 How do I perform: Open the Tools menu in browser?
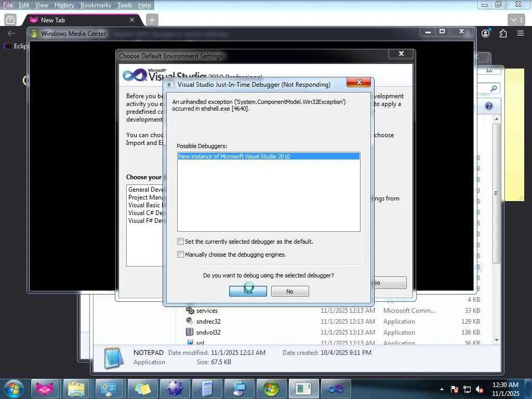click(x=125, y=5)
